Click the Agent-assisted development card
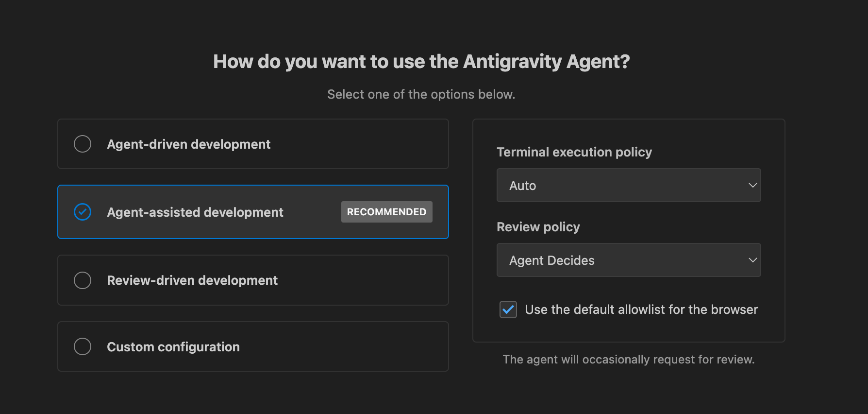The width and height of the screenshot is (868, 414). 252,212
